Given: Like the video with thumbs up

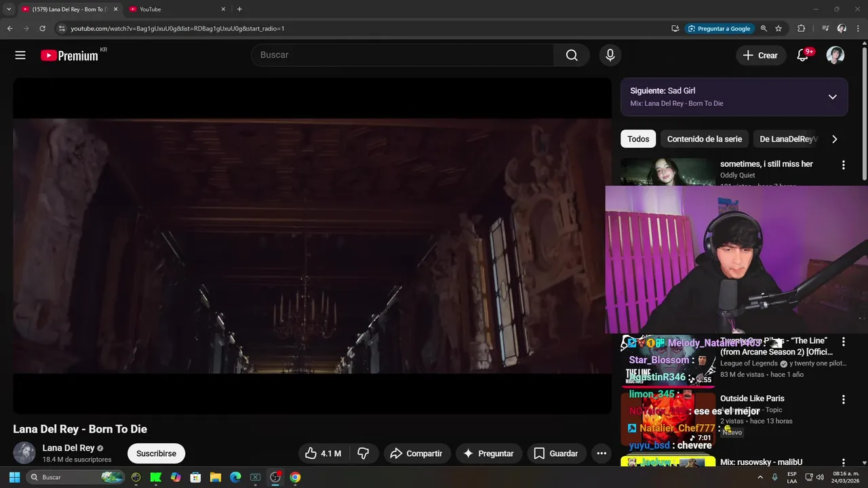Looking at the screenshot, I should (x=323, y=453).
